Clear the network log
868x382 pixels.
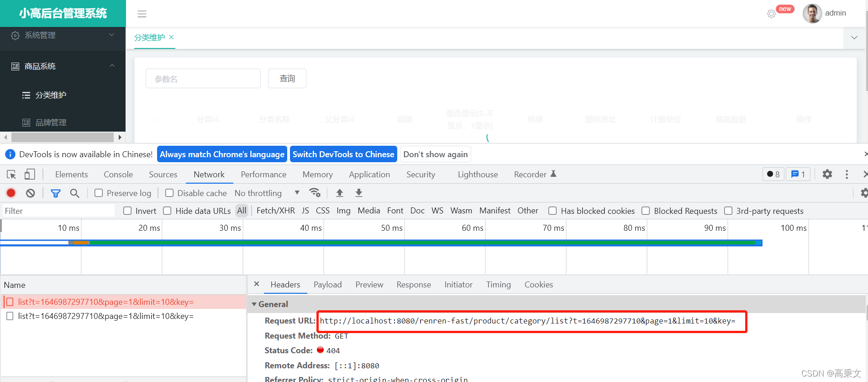click(31, 193)
